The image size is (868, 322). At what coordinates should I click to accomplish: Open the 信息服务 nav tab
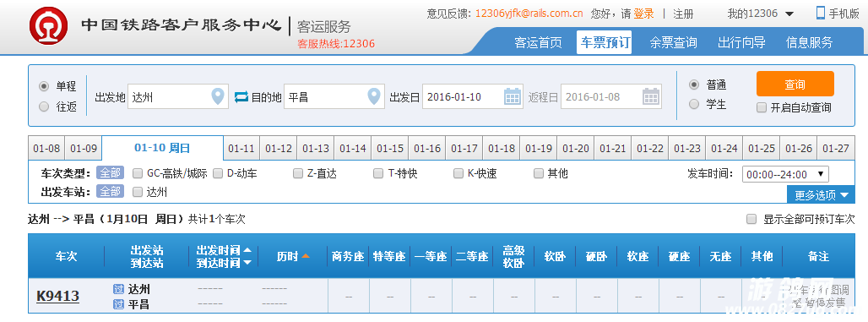tap(809, 42)
